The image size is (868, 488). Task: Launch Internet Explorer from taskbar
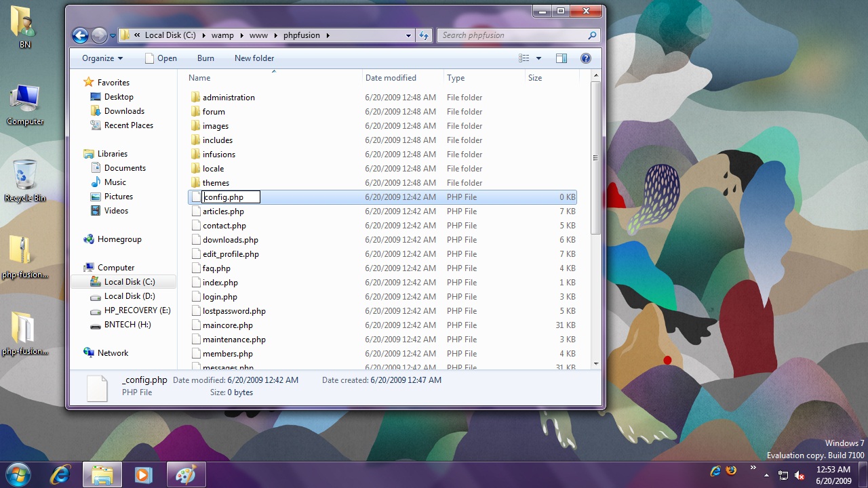[x=60, y=475]
